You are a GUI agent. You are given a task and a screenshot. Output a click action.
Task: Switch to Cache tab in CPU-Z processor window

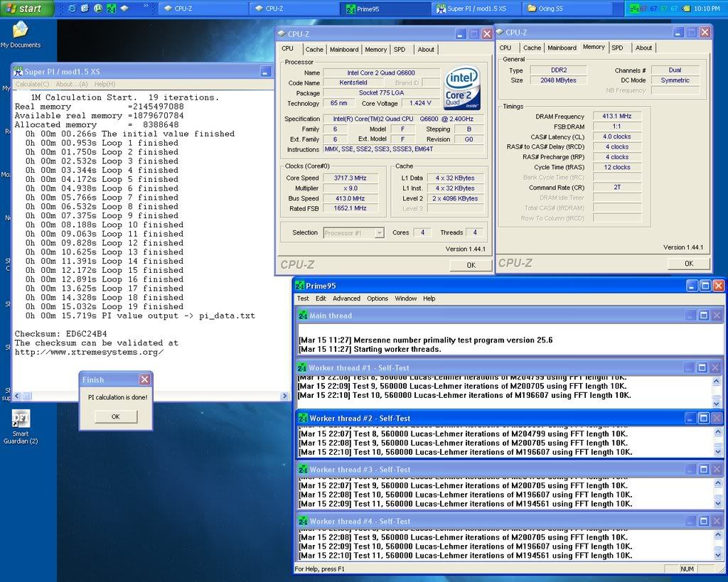[314, 49]
